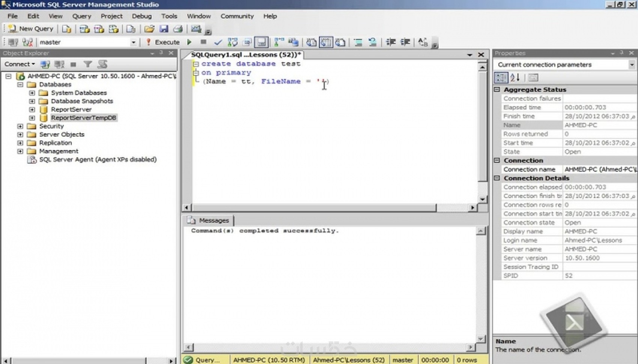Display the Estimated Execution Plan
Screen dimensions: 638x364
232,42
